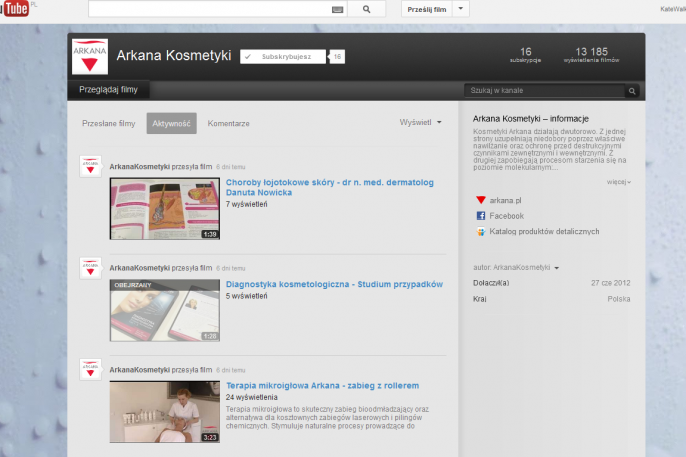
Task: Click the Arkana channel logo avatar
Action: (x=90, y=57)
